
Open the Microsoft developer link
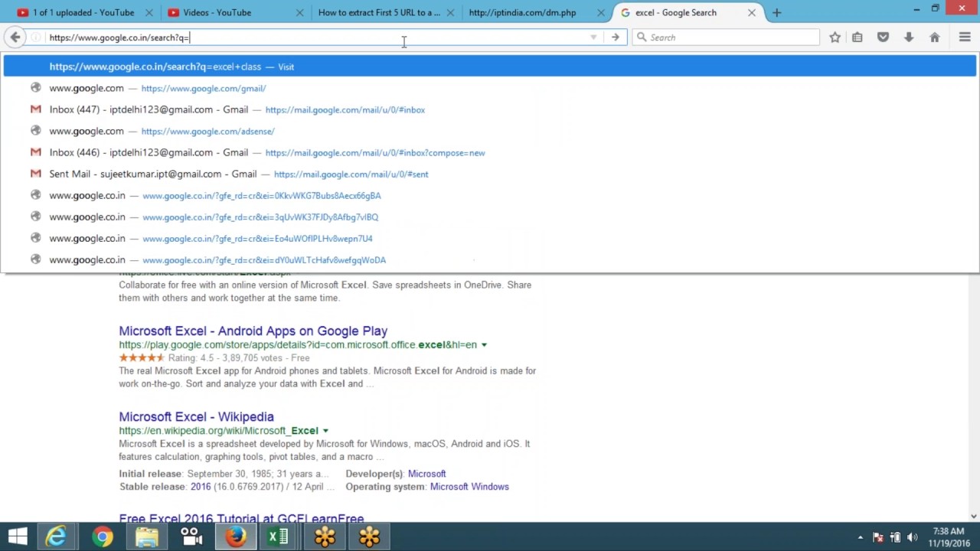point(426,474)
